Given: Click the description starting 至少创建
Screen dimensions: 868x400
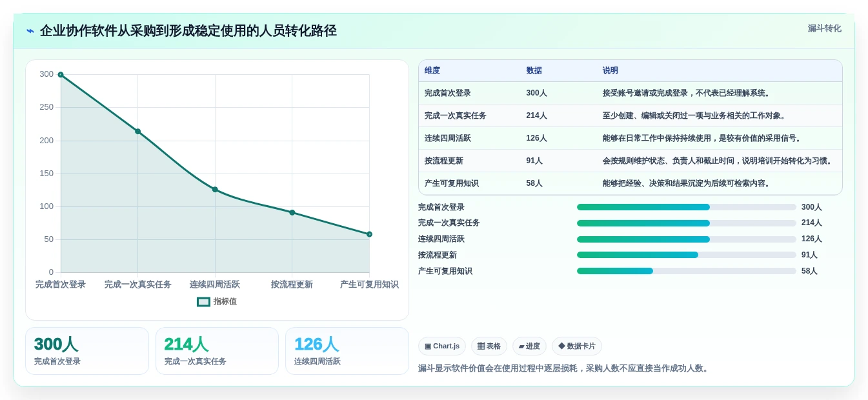Looking at the screenshot, I should click(x=695, y=115).
